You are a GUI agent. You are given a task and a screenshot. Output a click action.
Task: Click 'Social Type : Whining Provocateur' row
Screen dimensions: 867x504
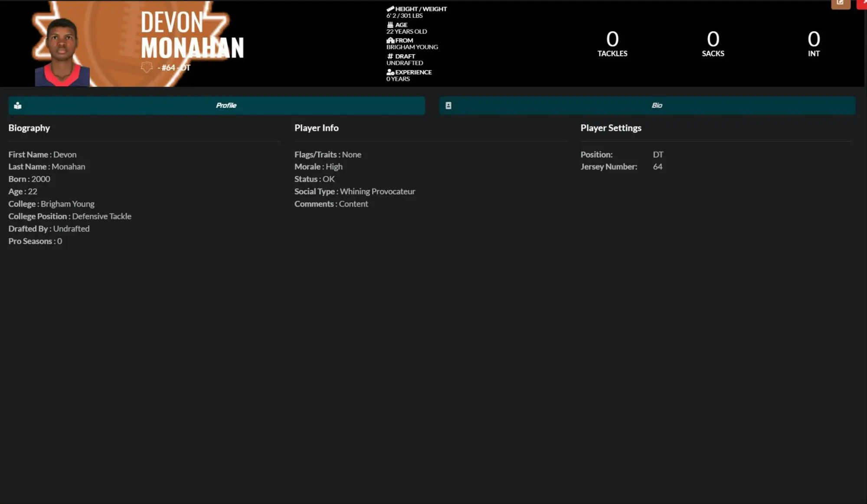pyautogui.click(x=355, y=191)
